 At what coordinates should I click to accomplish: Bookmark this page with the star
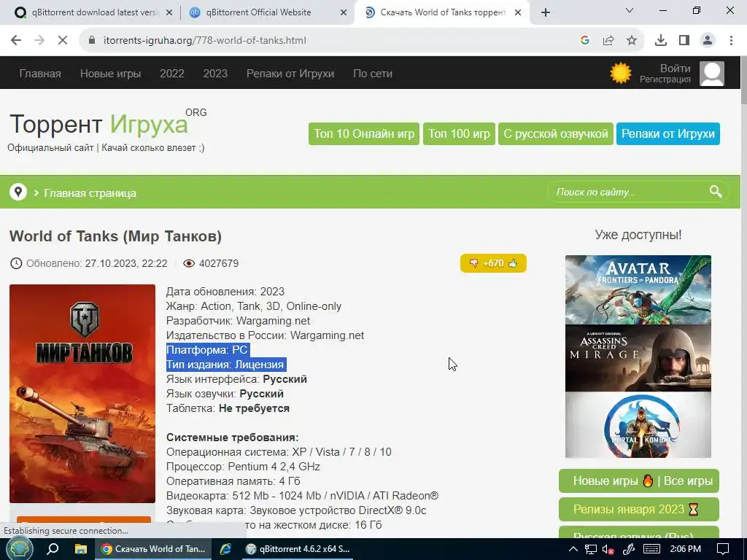(632, 41)
